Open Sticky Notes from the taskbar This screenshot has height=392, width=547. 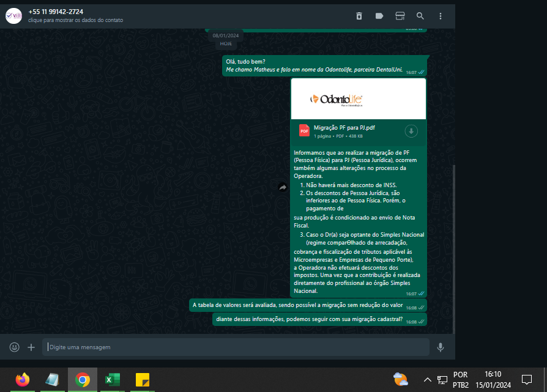[143, 379]
